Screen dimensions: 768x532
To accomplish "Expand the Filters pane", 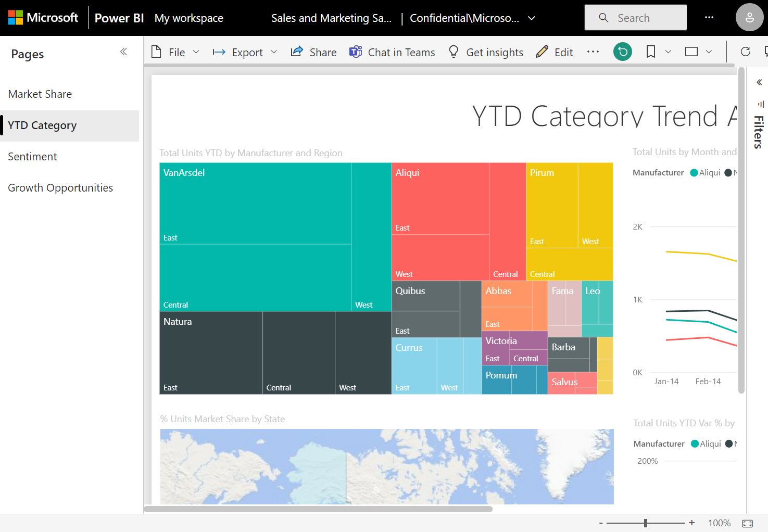I will tap(759, 82).
